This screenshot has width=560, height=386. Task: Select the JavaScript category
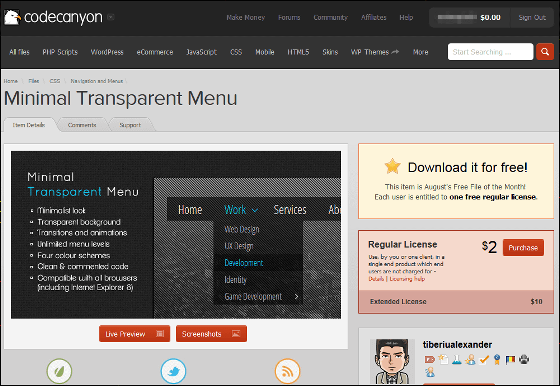tap(201, 52)
